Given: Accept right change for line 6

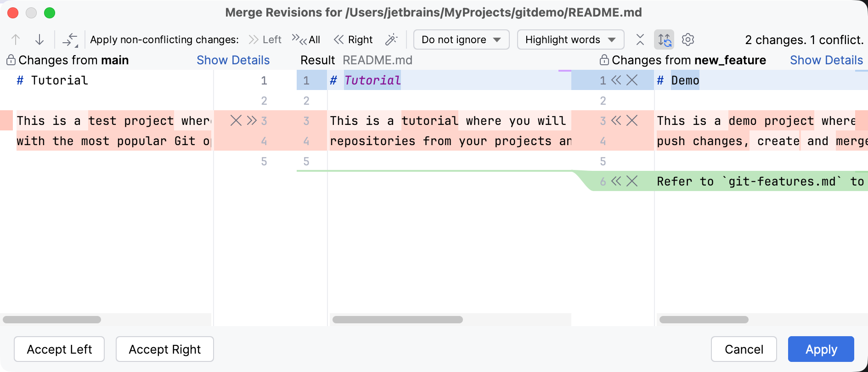Looking at the screenshot, I should 616,181.
